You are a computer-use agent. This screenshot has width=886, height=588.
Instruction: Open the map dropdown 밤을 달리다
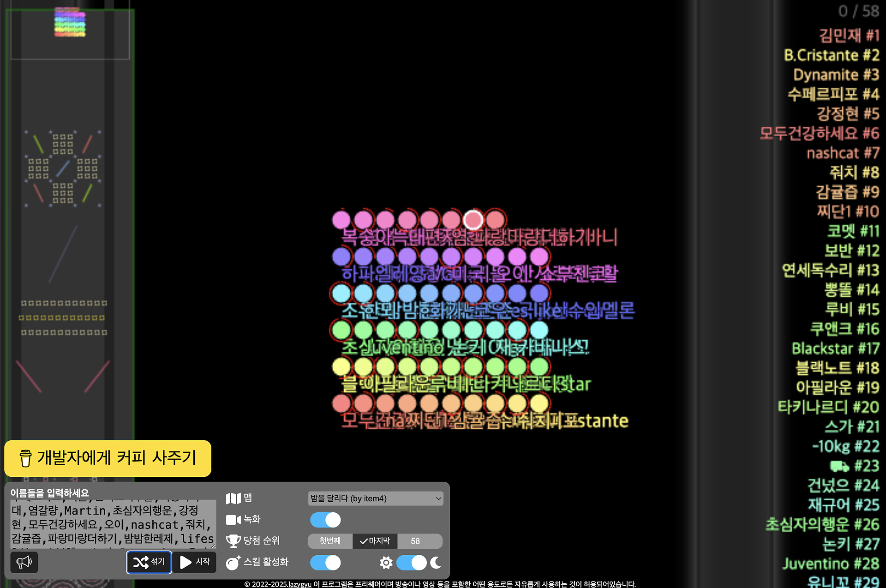pyautogui.click(x=376, y=498)
